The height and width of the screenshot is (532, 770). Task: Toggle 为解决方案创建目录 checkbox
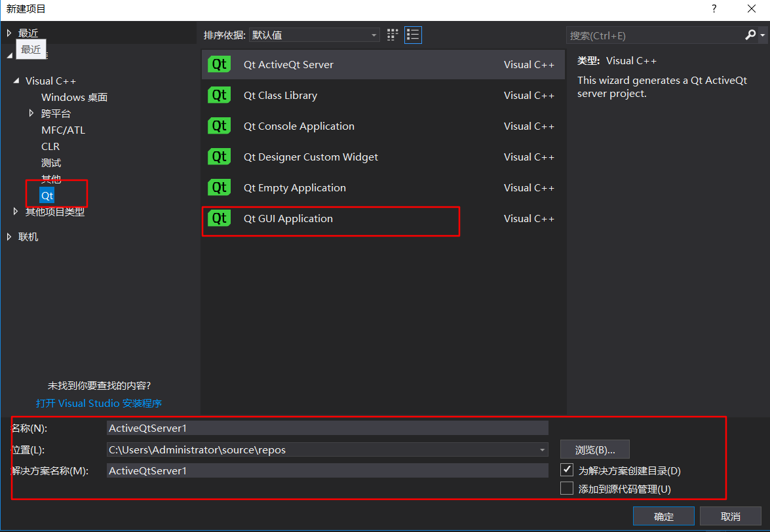click(x=567, y=470)
